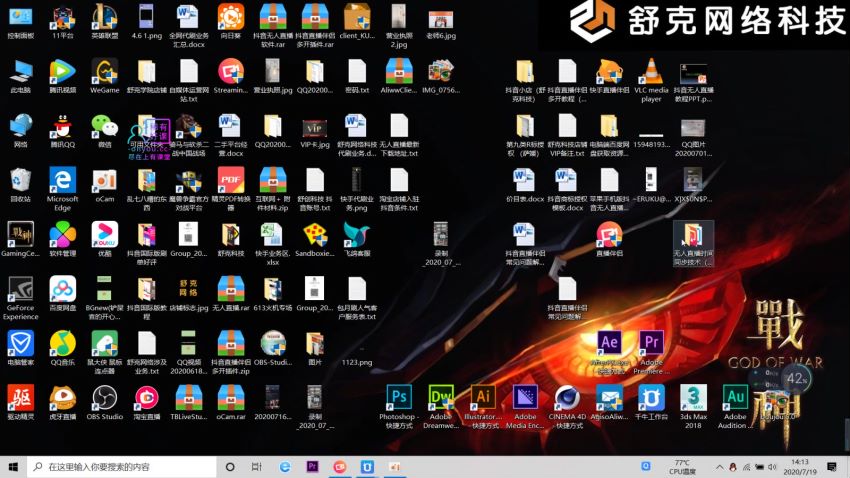Viewport: 850px width, 478px height.
Task: Expand hidden system tray icons
Action: 719,467
